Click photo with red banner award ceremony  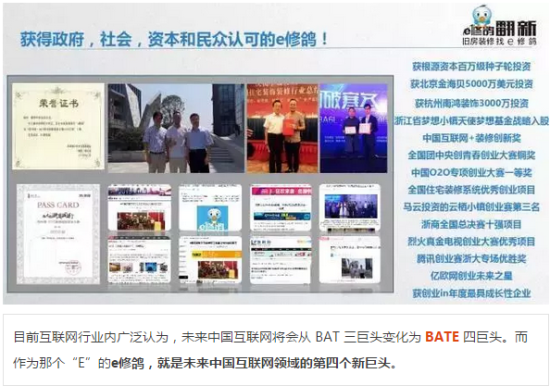pyautogui.click(x=282, y=128)
